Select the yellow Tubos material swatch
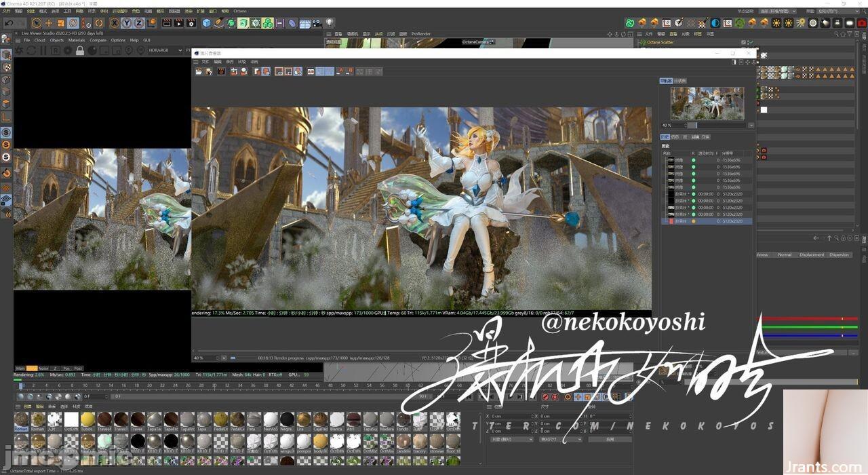The height and width of the screenshot is (475, 868). click(x=87, y=420)
